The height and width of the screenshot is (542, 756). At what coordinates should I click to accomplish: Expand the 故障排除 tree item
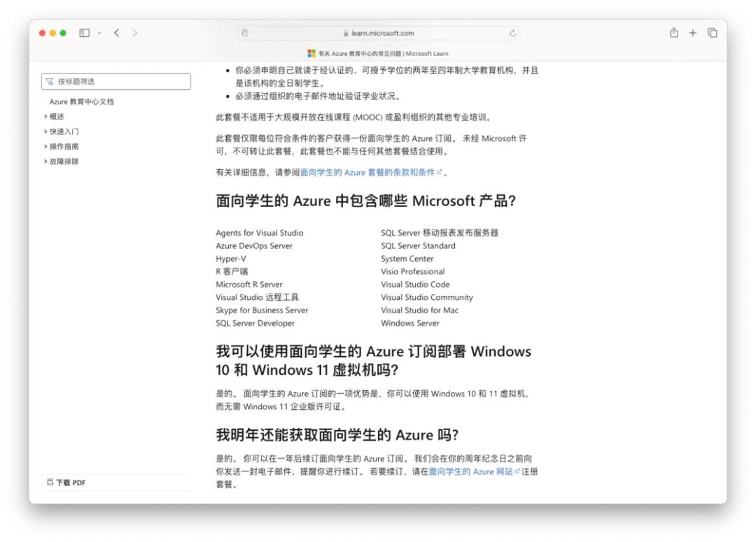61,162
